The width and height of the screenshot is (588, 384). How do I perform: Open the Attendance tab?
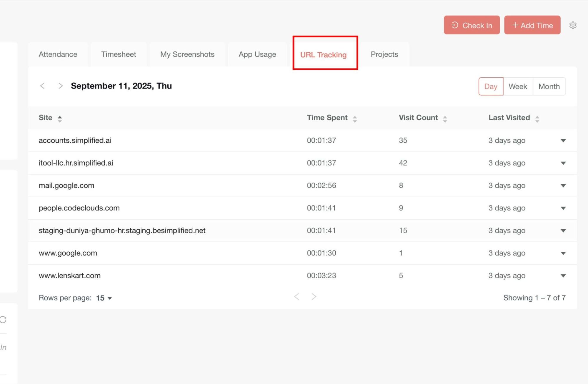coord(58,54)
